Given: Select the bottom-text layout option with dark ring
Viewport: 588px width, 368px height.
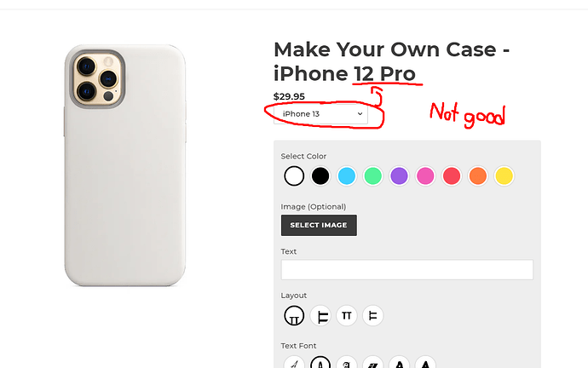Looking at the screenshot, I should [x=294, y=316].
